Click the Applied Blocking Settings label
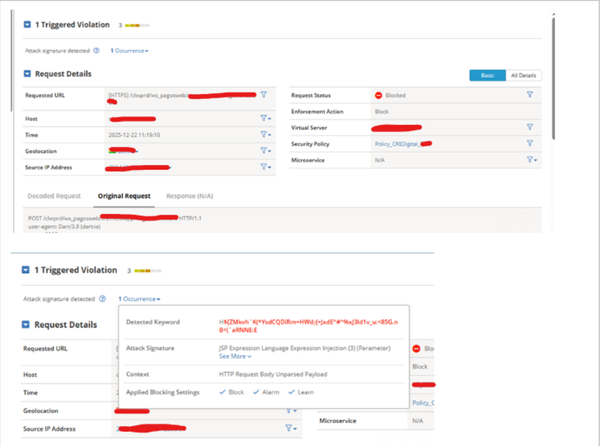Screen dimensions: 600x446 (163, 392)
